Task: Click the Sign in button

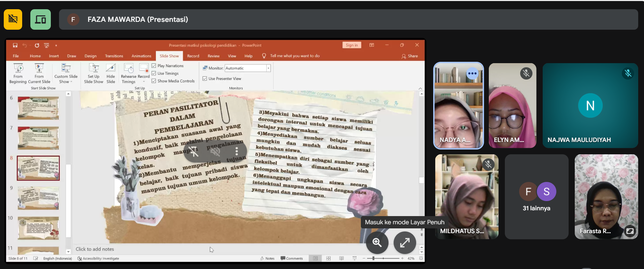Action: click(351, 45)
